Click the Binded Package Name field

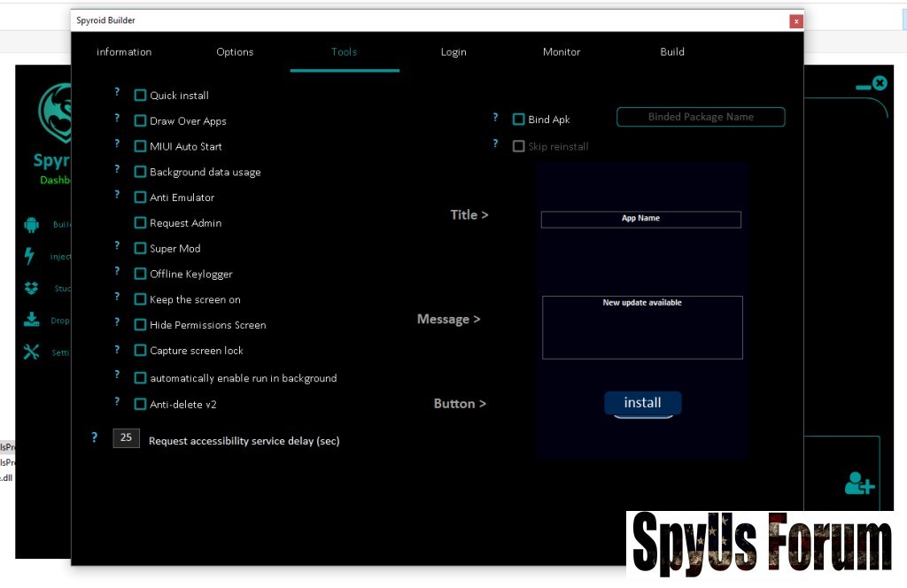pos(701,117)
